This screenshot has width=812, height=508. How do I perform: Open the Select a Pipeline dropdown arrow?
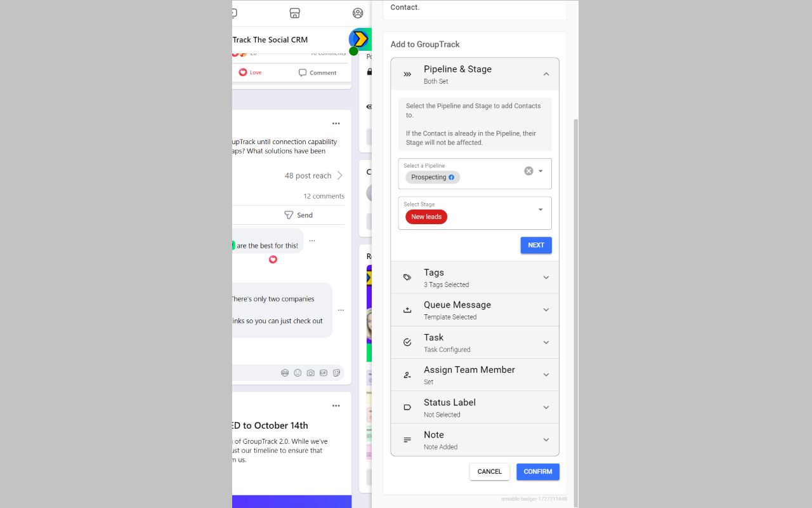pos(541,171)
